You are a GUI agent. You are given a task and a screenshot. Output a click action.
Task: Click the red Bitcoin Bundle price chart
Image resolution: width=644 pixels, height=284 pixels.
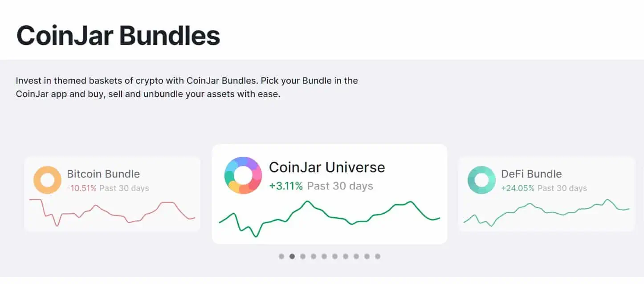[x=112, y=212]
